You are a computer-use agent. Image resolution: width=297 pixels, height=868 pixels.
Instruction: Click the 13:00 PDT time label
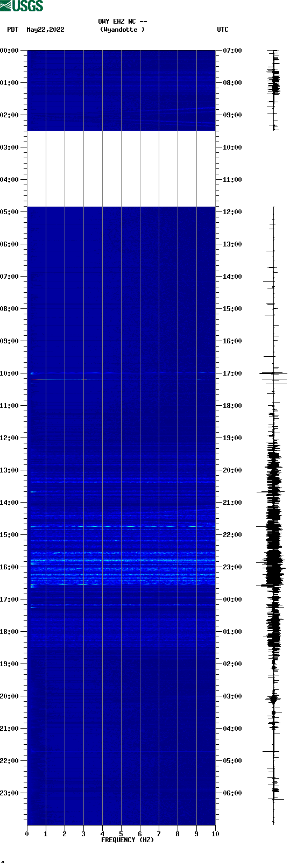point(10,470)
